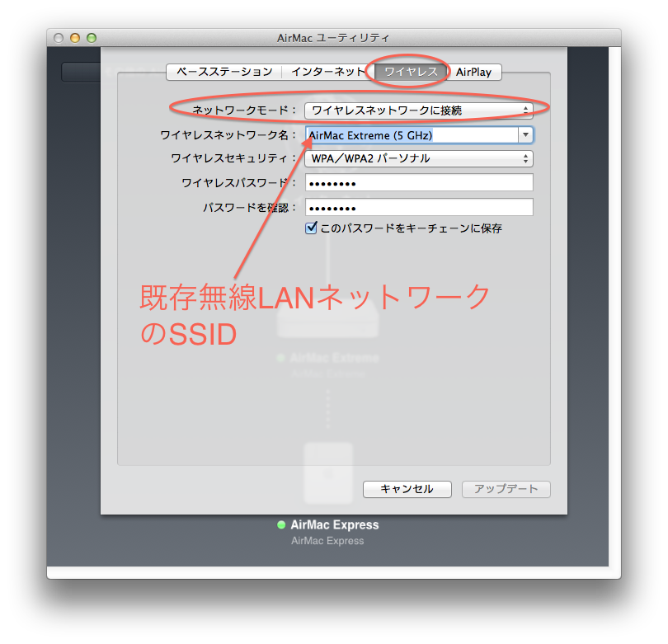The height and width of the screenshot is (644, 668).
Task: Click the ワイヤレスパスワード field
Action: tap(419, 183)
